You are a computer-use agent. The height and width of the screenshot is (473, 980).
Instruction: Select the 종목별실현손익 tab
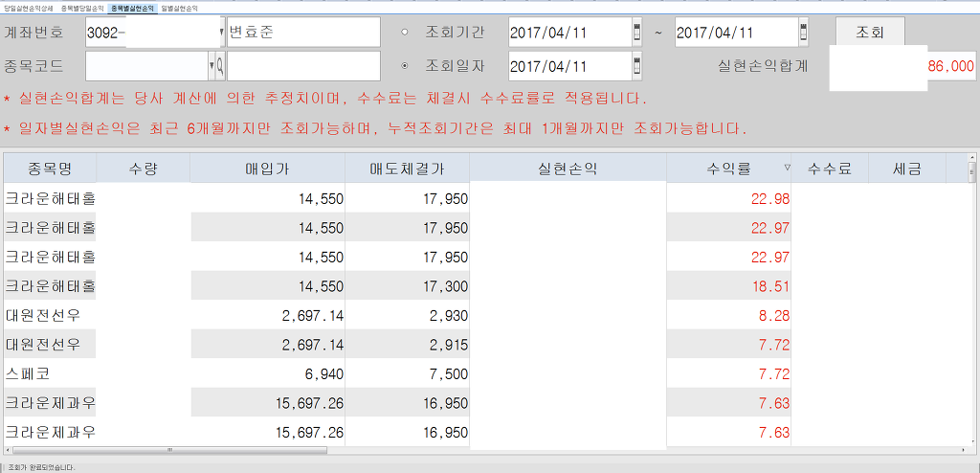pos(132,10)
